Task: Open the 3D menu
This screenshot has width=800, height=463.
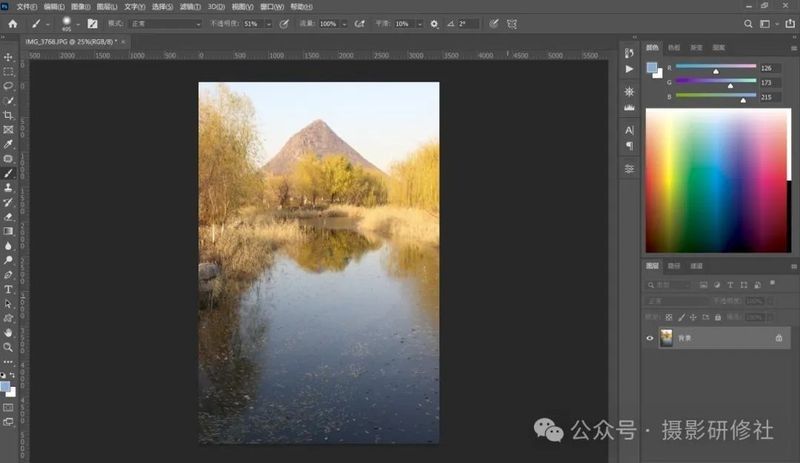Action: (x=216, y=7)
